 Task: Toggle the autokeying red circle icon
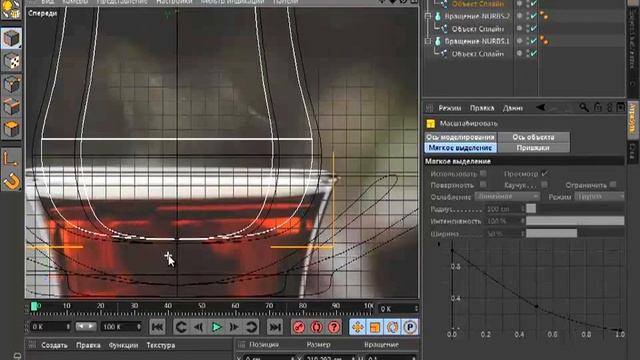(316, 327)
